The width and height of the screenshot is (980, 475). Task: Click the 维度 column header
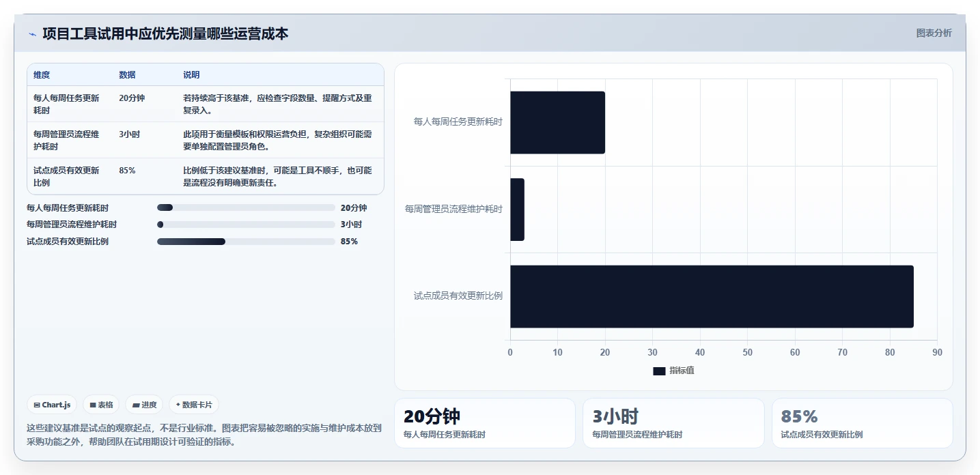(x=42, y=75)
